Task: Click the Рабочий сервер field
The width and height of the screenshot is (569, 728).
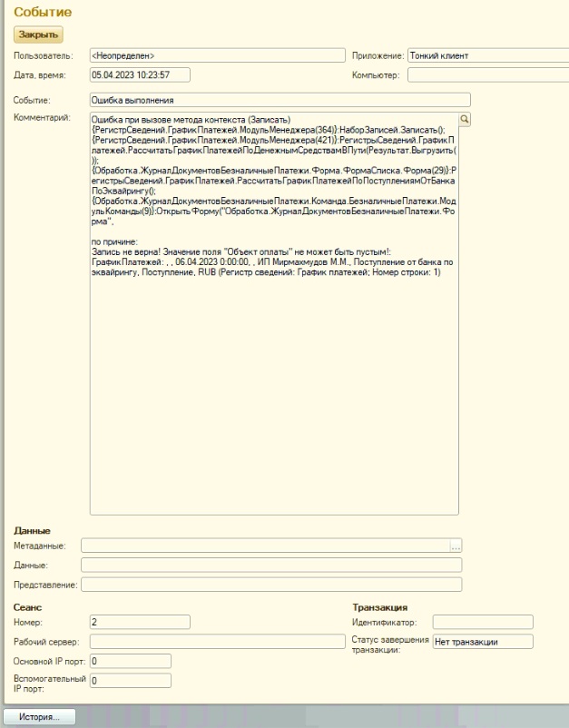Action: pyautogui.click(x=212, y=642)
